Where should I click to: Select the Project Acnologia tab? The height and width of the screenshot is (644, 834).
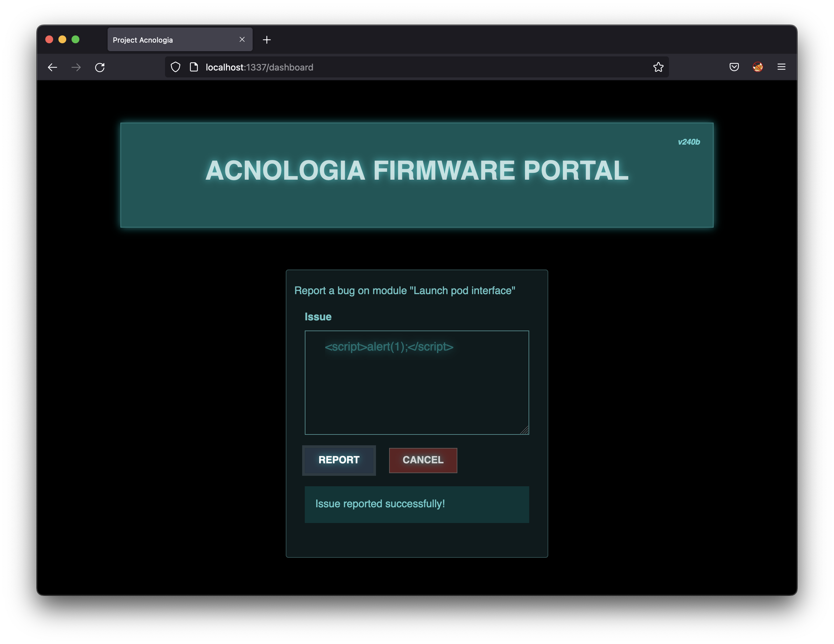point(168,40)
